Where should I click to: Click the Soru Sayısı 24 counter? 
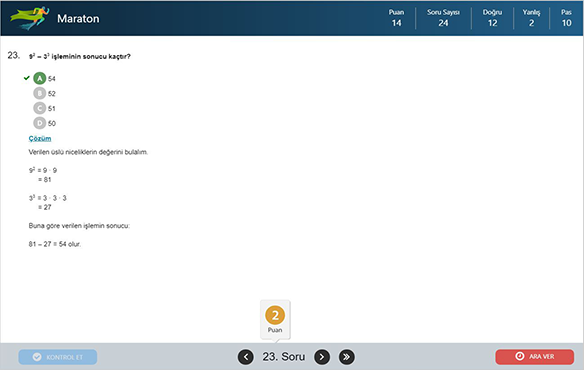coord(443,18)
